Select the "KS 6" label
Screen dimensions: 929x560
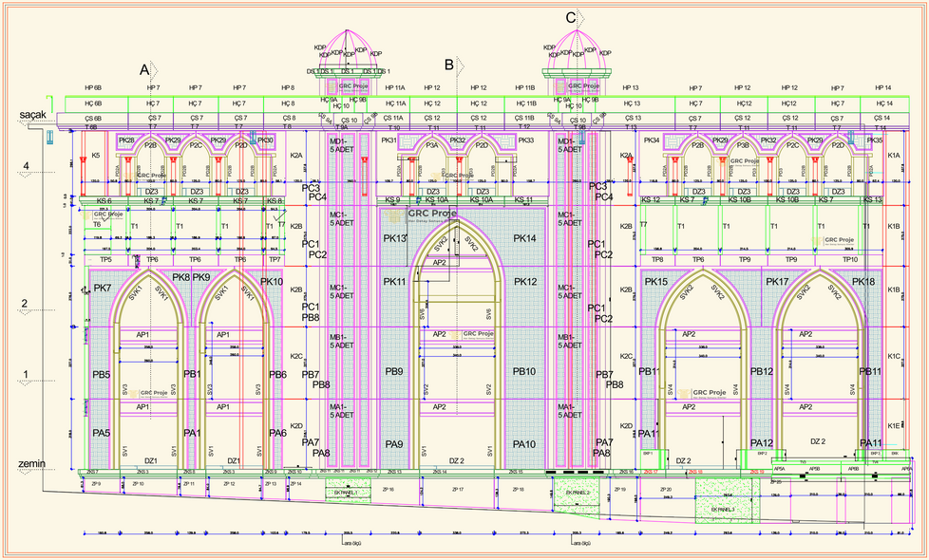(104, 201)
